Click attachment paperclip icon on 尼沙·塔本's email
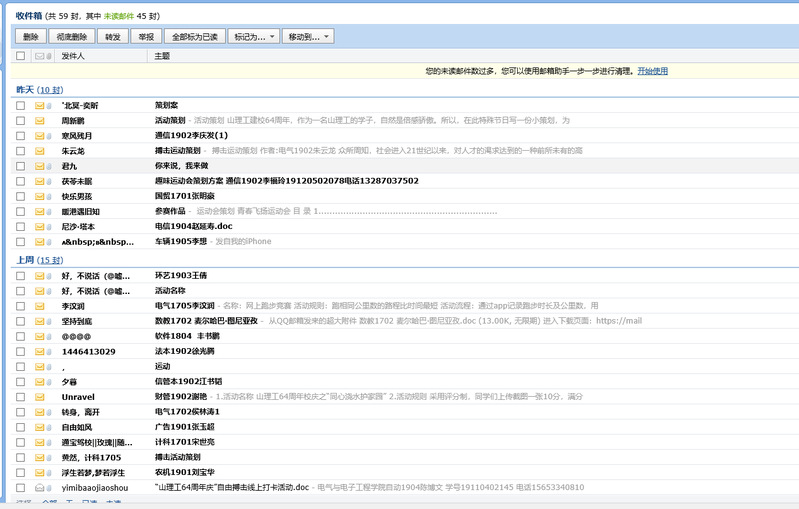The image size is (799, 509). [x=49, y=227]
